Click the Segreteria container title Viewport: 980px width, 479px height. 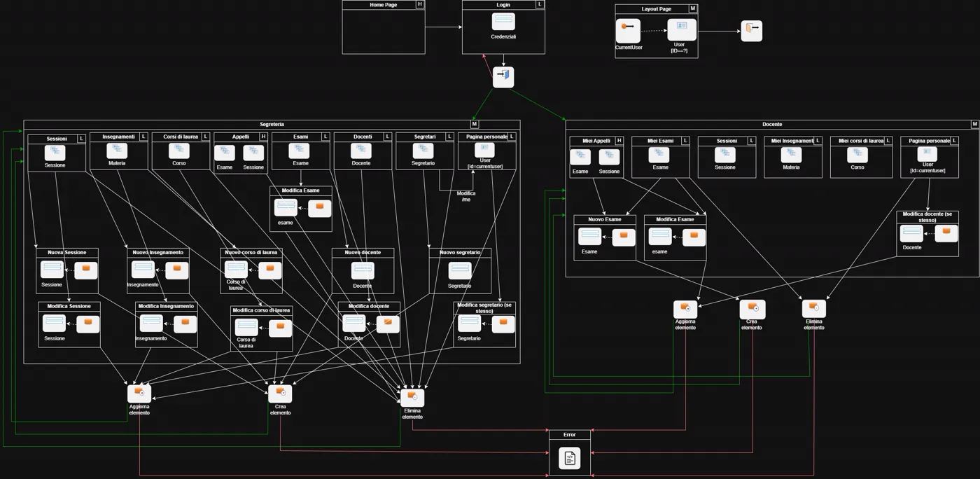point(272,125)
